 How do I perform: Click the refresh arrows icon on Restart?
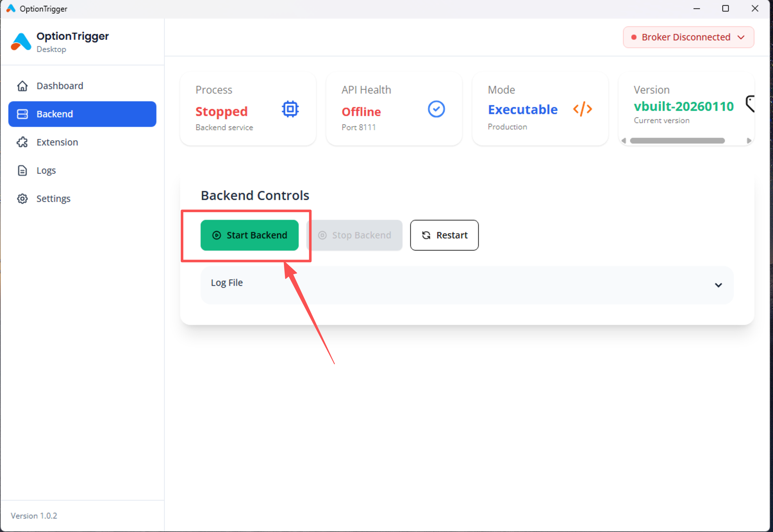[426, 235]
